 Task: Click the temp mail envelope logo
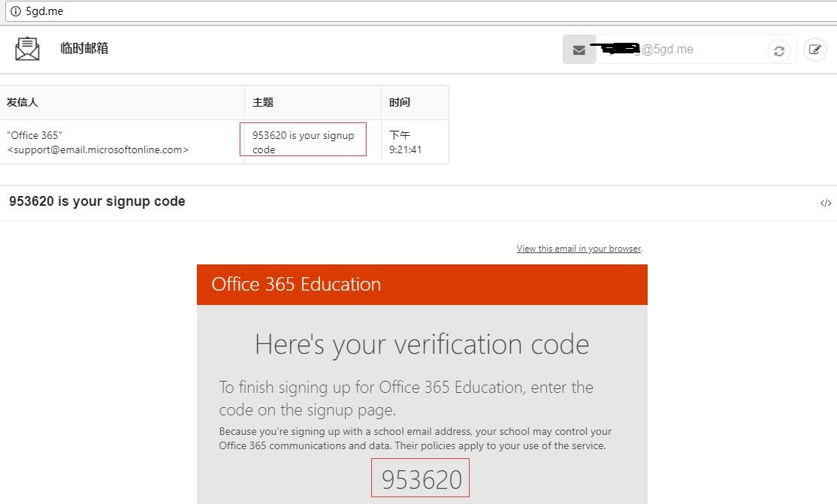pos(27,49)
